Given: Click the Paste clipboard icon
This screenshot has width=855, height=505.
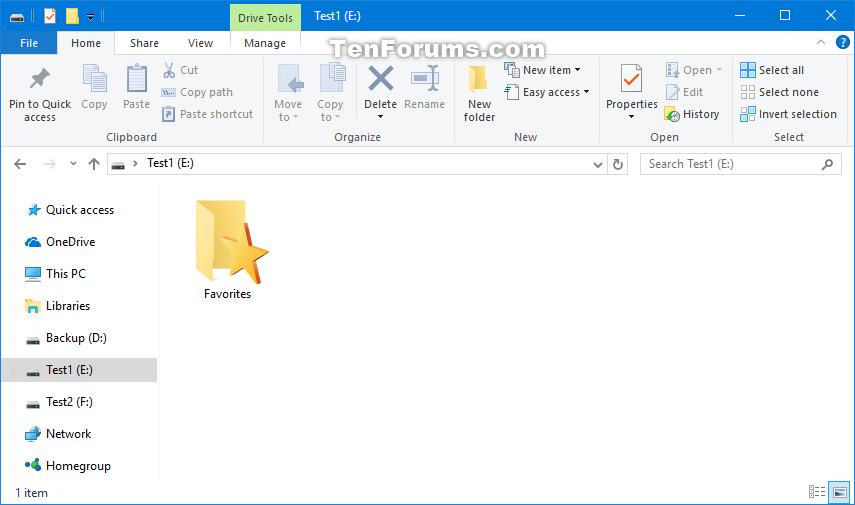Looking at the screenshot, I should 136,79.
